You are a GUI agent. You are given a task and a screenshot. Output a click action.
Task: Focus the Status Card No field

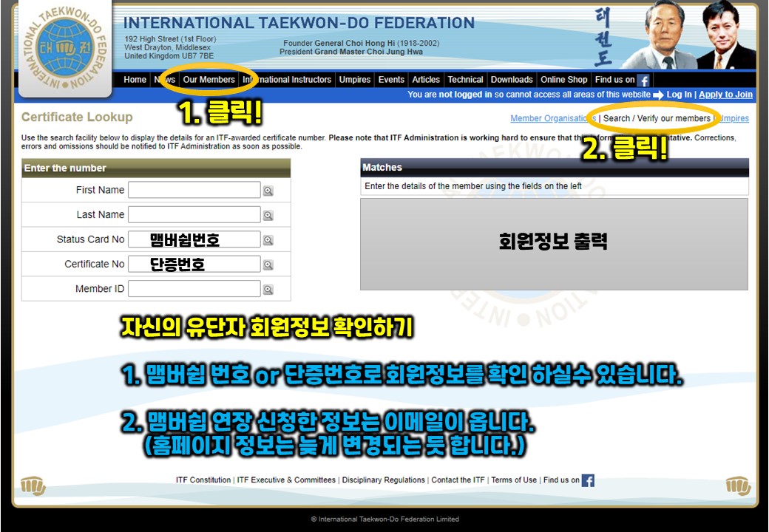[194, 239]
